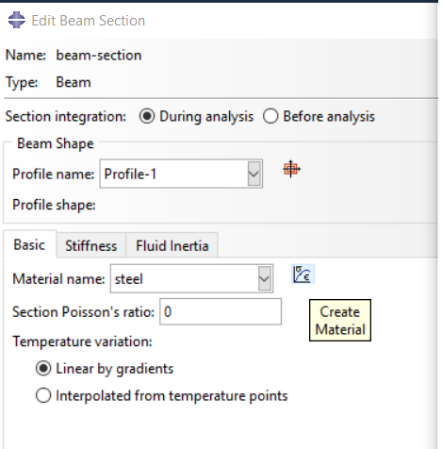
Task: Click the Profile shape label
Action: coord(54,205)
